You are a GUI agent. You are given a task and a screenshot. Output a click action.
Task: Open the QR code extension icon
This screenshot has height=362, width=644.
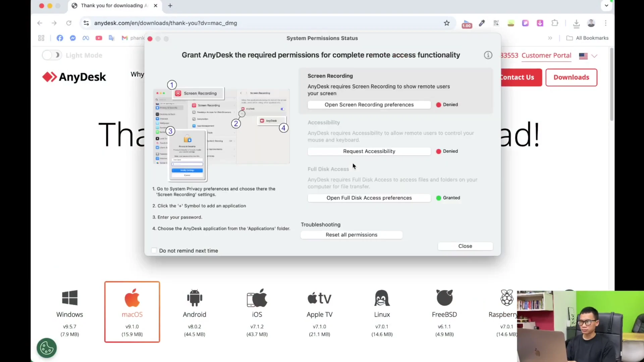tap(496, 23)
